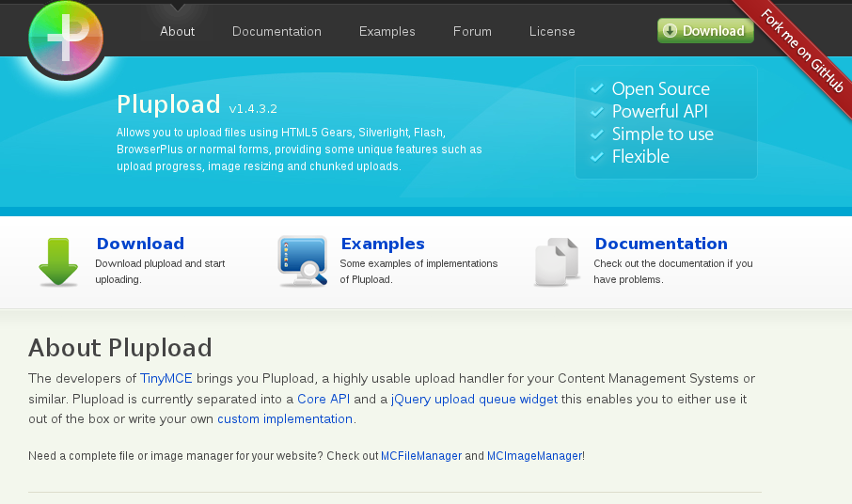
Task: Visit the Forum from the navigation bar
Action: pos(472,31)
